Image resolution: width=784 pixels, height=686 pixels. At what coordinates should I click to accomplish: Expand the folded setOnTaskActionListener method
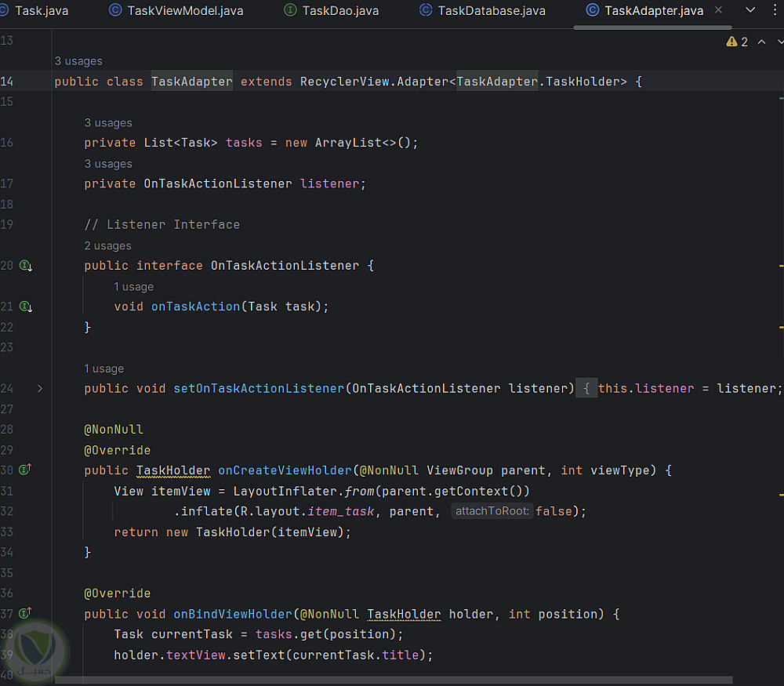[40, 389]
